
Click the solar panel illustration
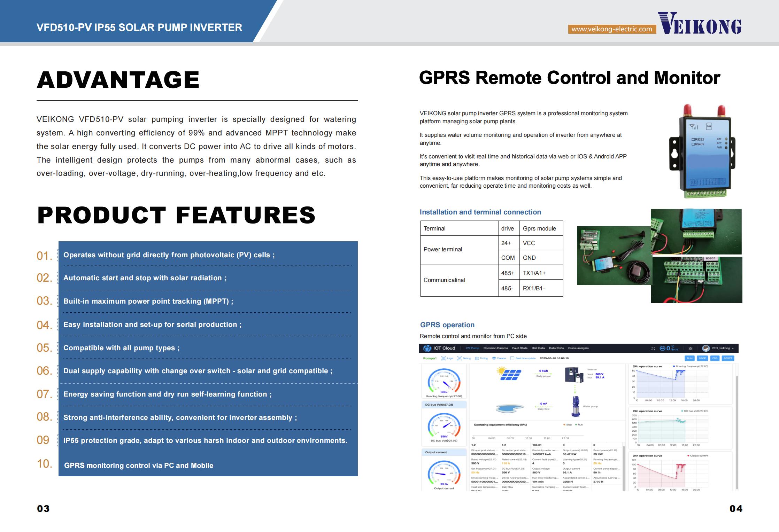509,374
